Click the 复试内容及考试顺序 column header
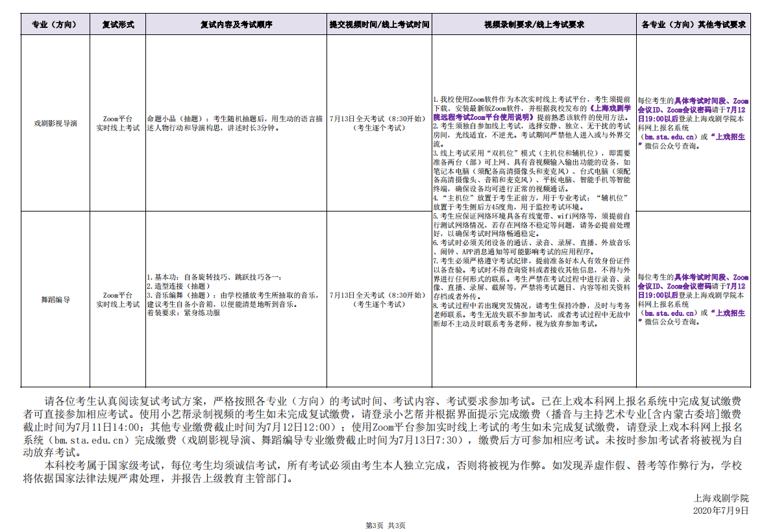Viewport: 764px width, 532px height. point(236,25)
